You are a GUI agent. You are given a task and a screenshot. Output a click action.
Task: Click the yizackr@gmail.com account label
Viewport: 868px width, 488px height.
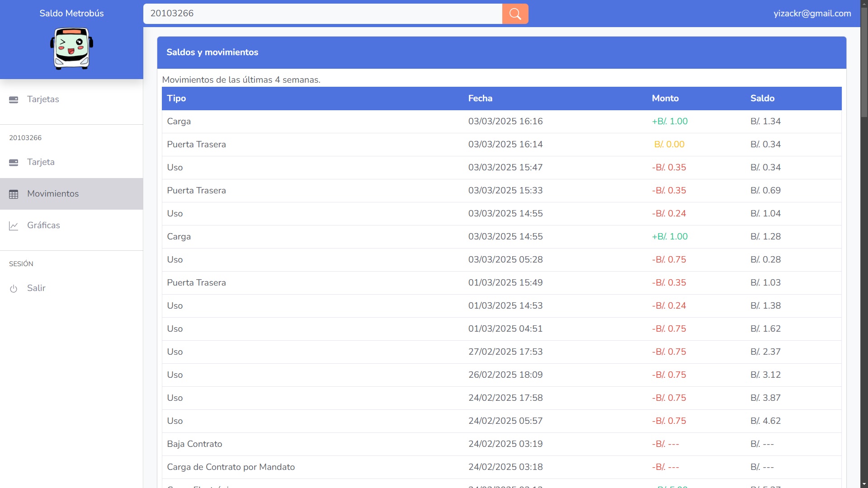812,13
